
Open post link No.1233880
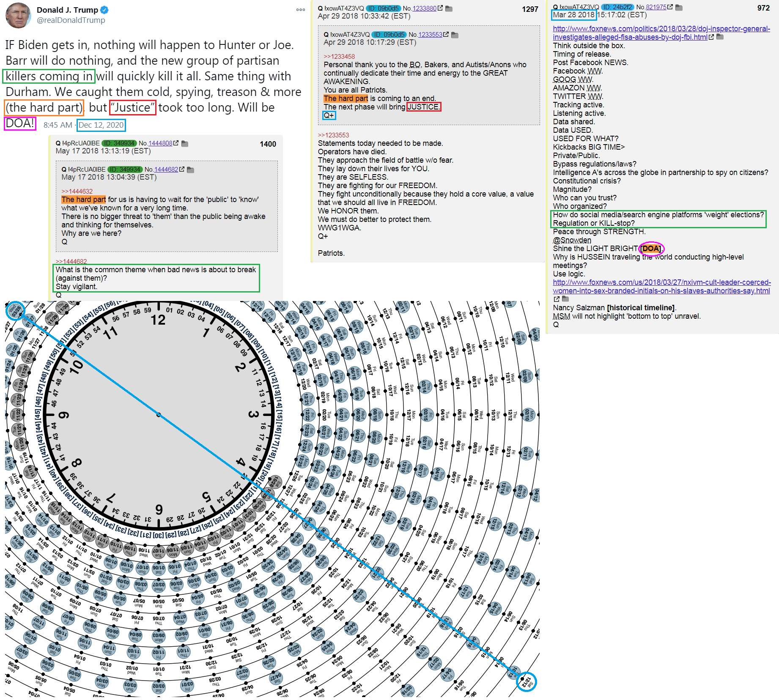coord(425,8)
